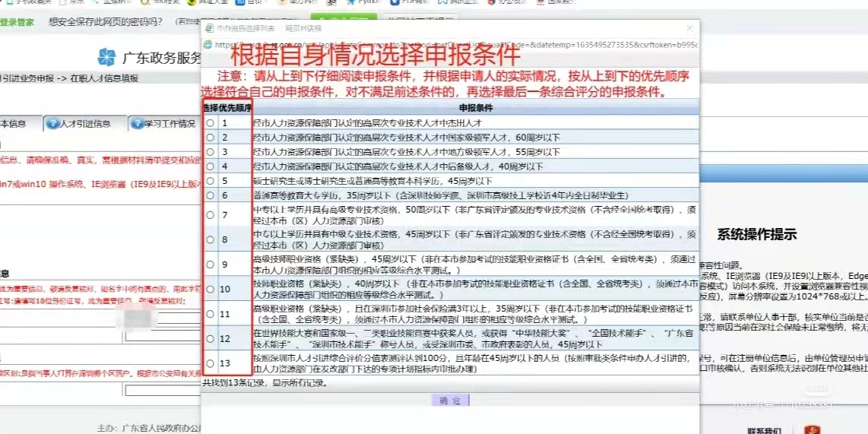Image resolution: width=868 pixels, height=434 pixels.
Task: Click 主办: 广东省人民政府办公 footer text
Action: [150, 429]
